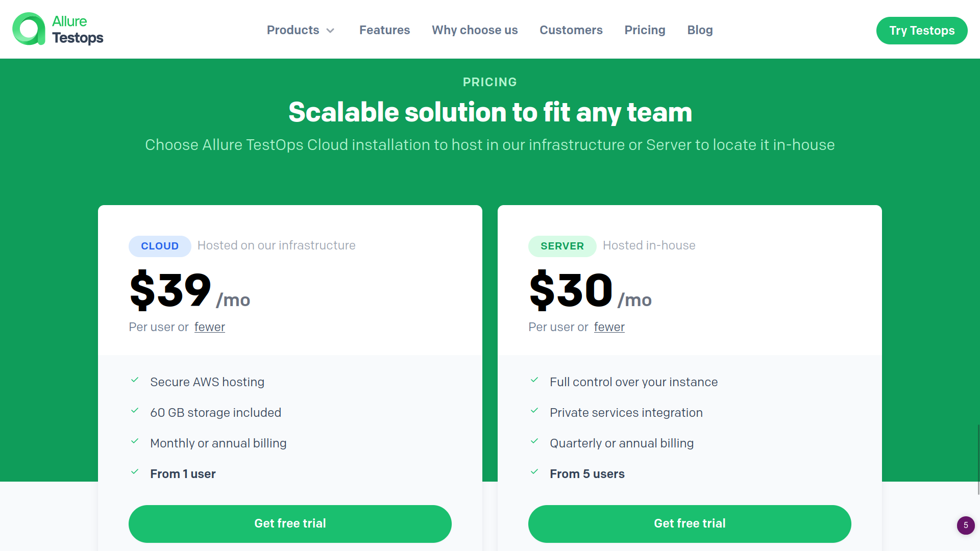Start a free trial for the Cloud plan
Viewport: 980px width, 551px height.
pos(289,523)
